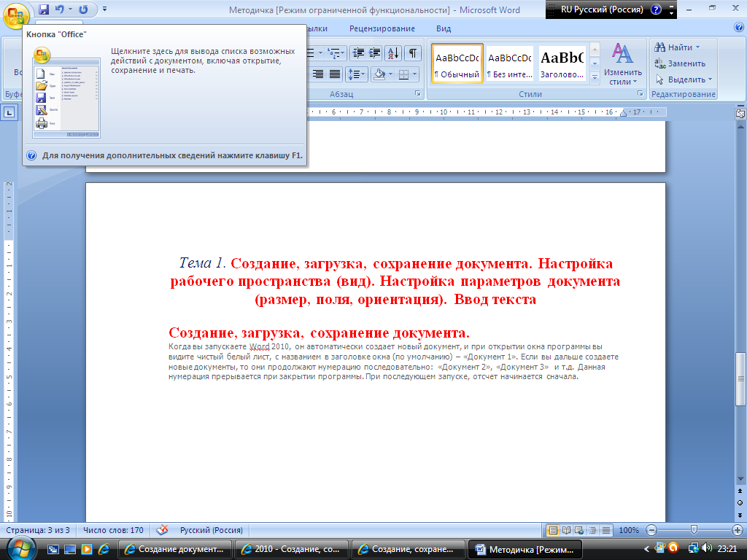Click the Align Right icon

(318, 74)
